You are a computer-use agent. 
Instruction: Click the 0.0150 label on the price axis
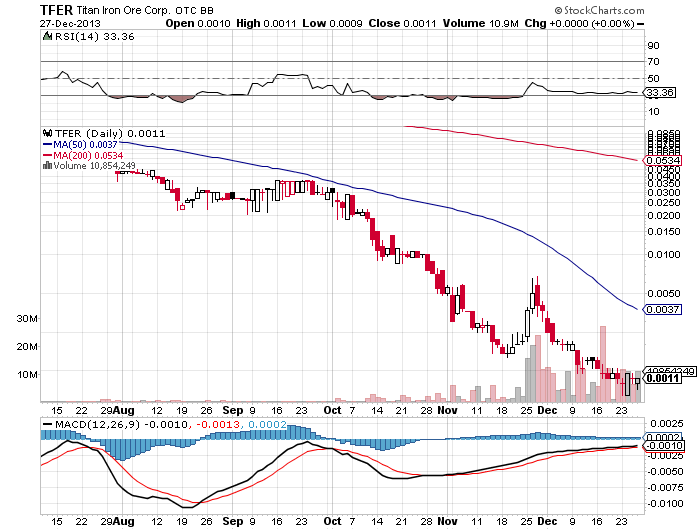pos(664,232)
